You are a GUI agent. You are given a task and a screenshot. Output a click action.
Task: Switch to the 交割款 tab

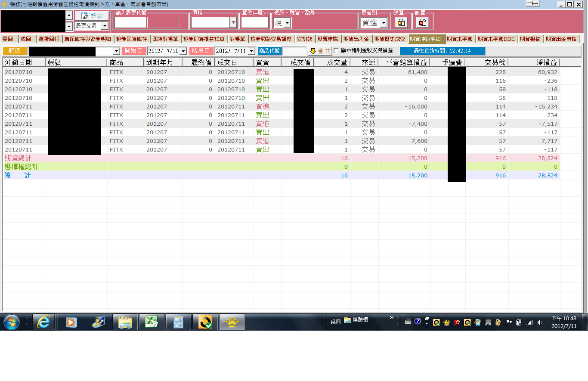click(305, 39)
